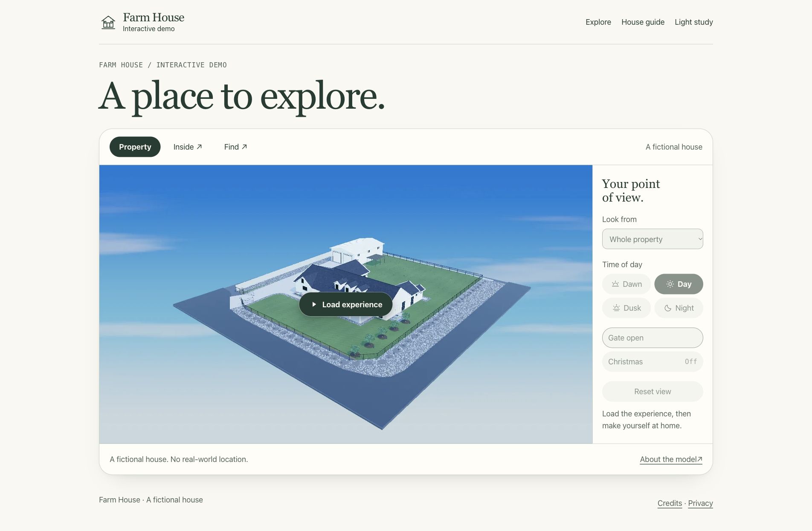Click the sun icon on Day
The width and height of the screenshot is (812, 531).
tap(670, 284)
